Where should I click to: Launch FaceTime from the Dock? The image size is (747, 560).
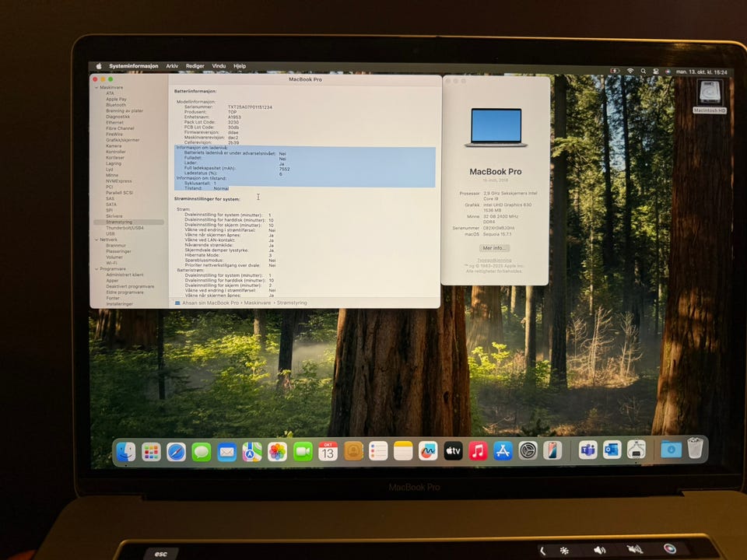pos(303,451)
